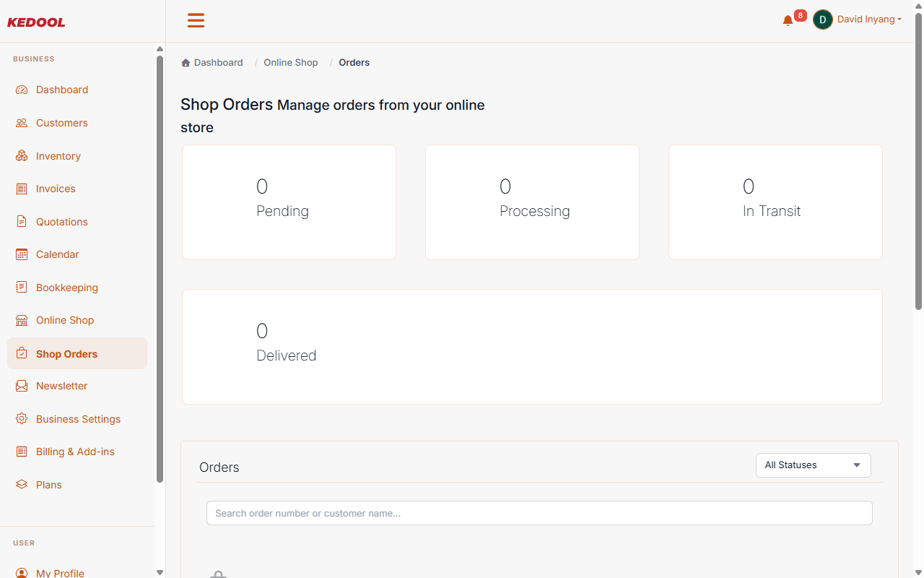This screenshot has height=578, width=924.
Task: Click the Processing orders stat card
Action: pos(532,202)
